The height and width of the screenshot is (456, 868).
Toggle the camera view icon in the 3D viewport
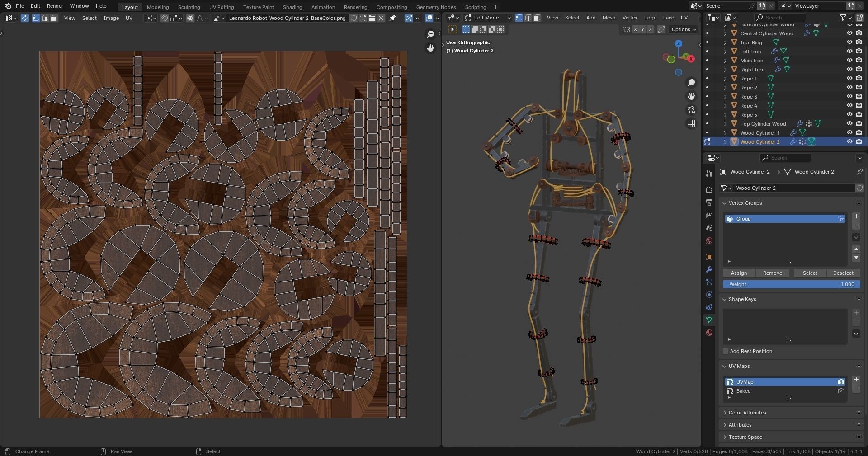(691, 110)
